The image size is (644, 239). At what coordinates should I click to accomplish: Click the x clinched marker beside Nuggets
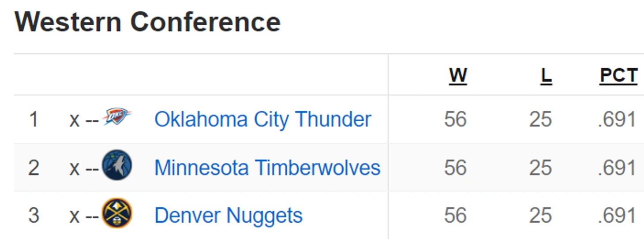(x=75, y=217)
